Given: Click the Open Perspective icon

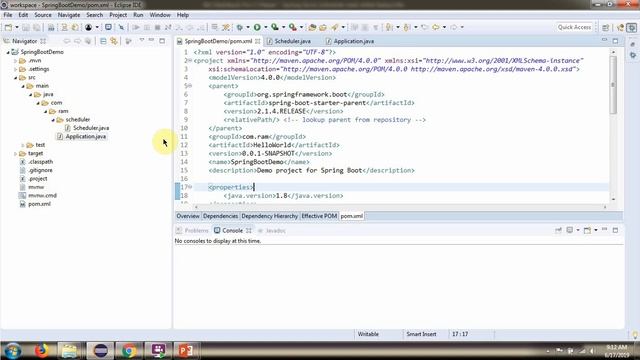Looking at the screenshot, I should (606, 27).
